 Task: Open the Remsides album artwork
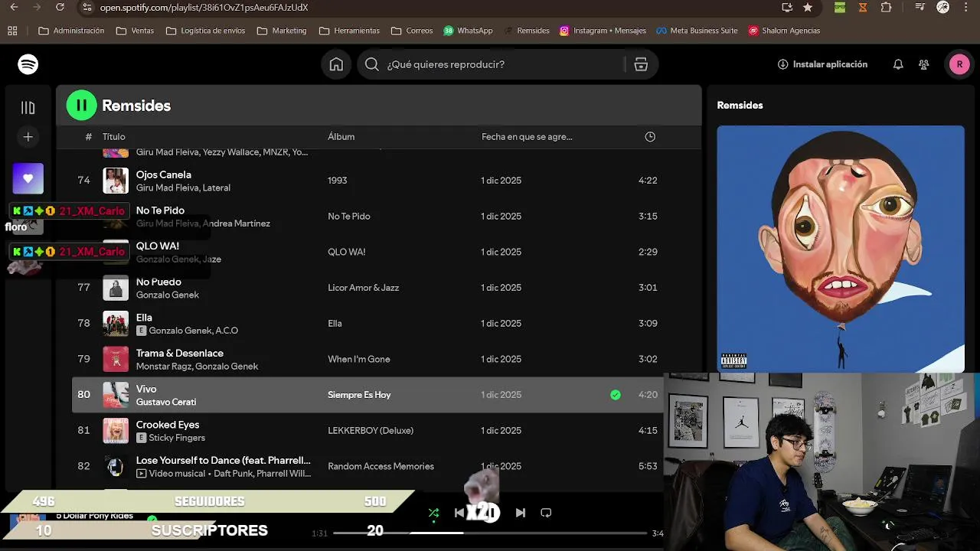tap(841, 249)
